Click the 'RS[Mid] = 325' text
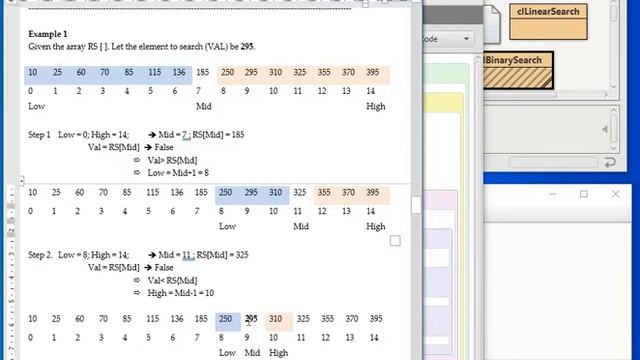This screenshot has width=640, height=360. [x=222, y=255]
